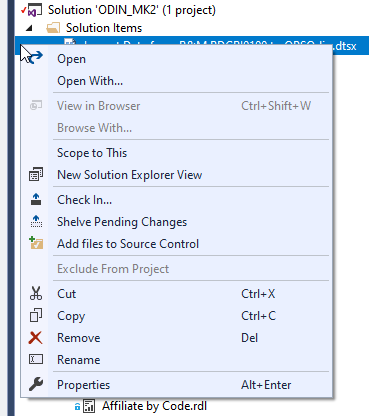This screenshot has height=416, width=369.
Task: Click the Visual Studio solution icon
Action: coord(35,10)
